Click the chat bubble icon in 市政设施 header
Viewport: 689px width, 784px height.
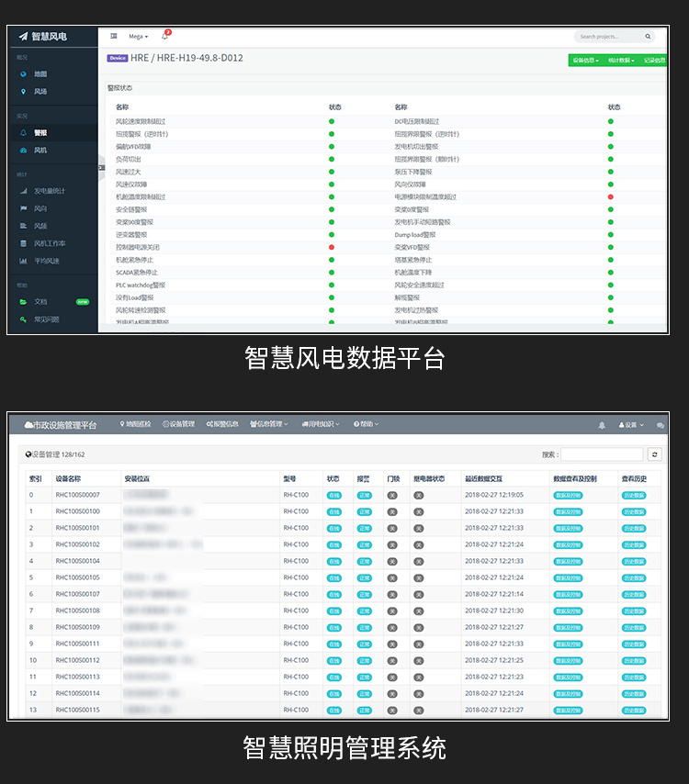[660, 425]
